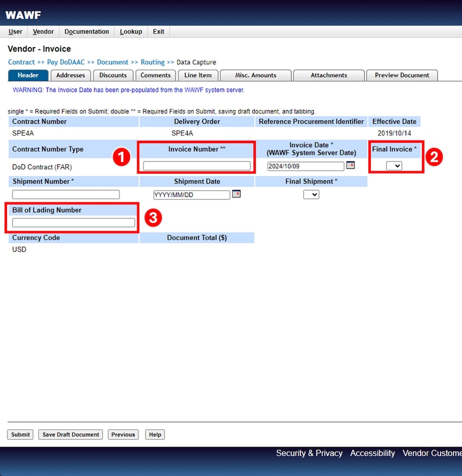Focus the Bill of Lading Number field
The width and height of the screenshot is (462, 476).
pos(74,223)
